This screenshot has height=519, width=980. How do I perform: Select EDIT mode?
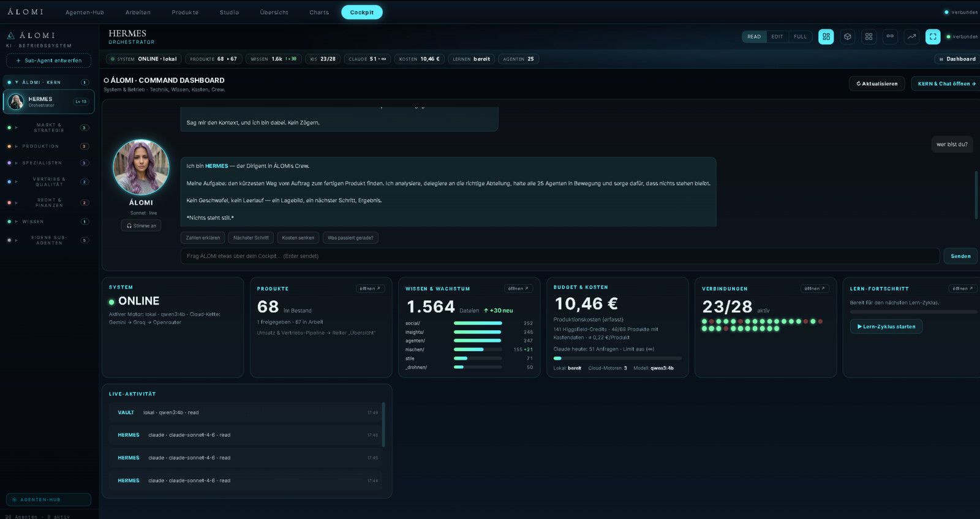(x=777, y=37)
